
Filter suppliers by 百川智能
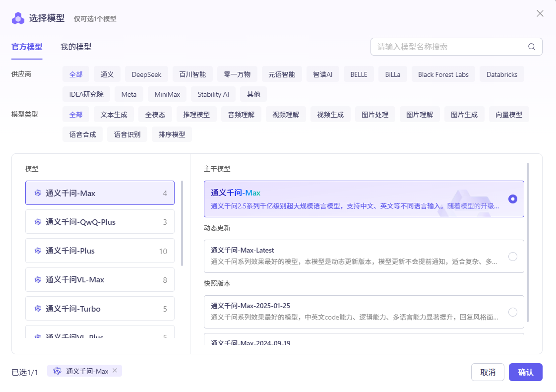coord(192,74)
